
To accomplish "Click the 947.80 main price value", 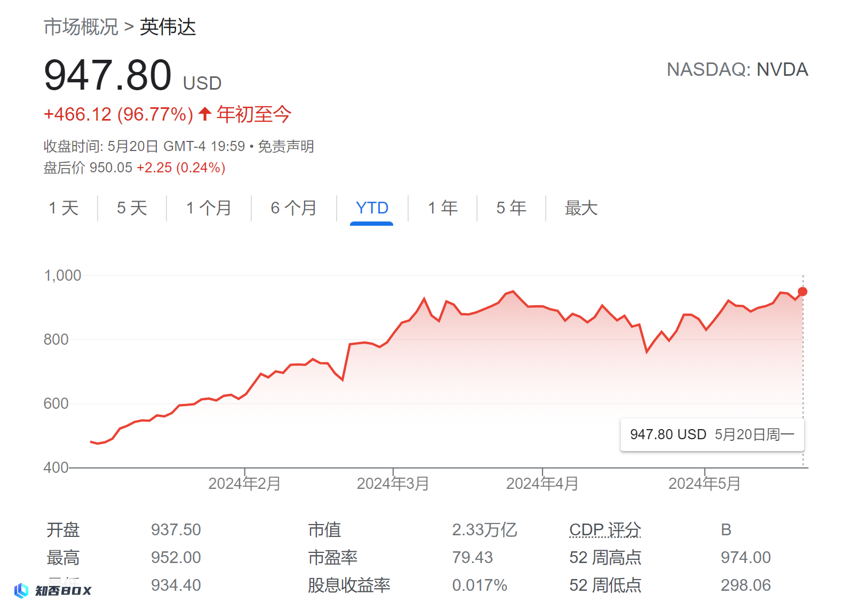I will (108, 75).
